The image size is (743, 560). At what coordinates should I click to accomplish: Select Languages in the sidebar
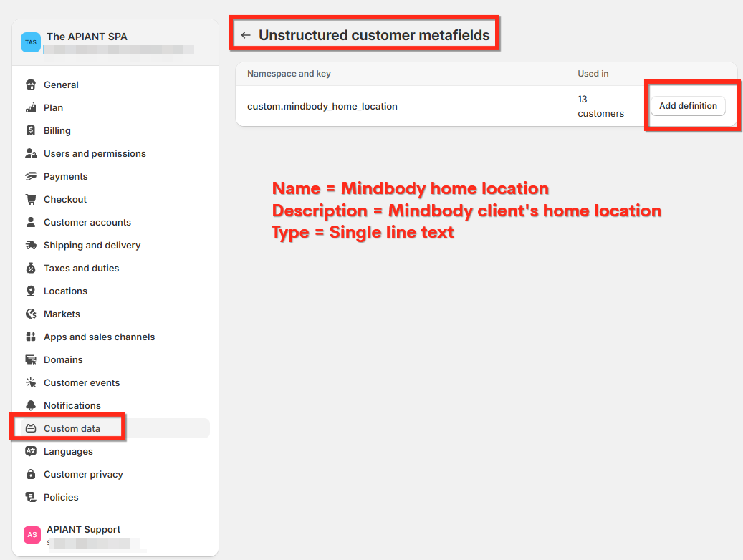68,451
